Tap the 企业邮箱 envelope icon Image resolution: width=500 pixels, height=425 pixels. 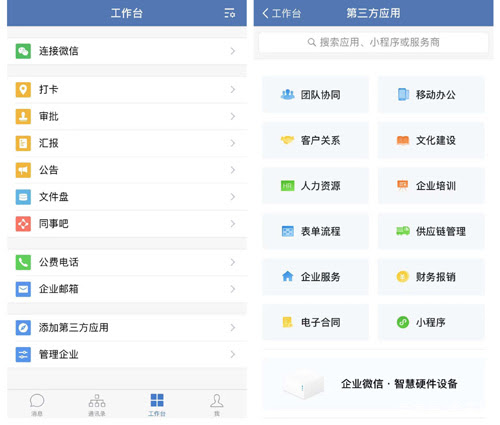point(23,289)
